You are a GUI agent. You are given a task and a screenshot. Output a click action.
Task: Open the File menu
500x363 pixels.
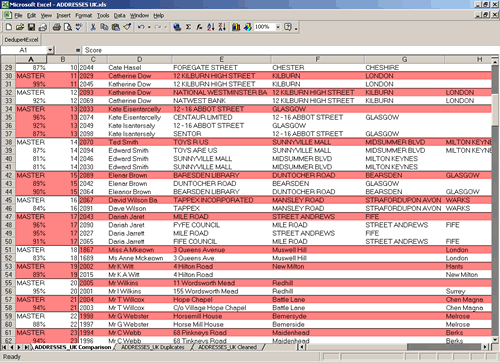18,15
